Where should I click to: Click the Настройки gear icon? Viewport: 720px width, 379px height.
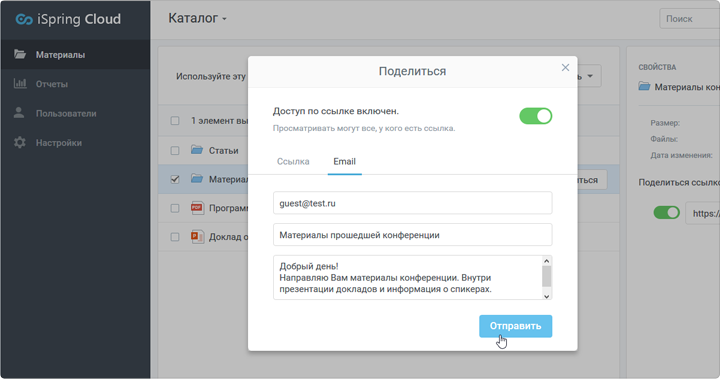pyautogui.click(x=20, y=142)
